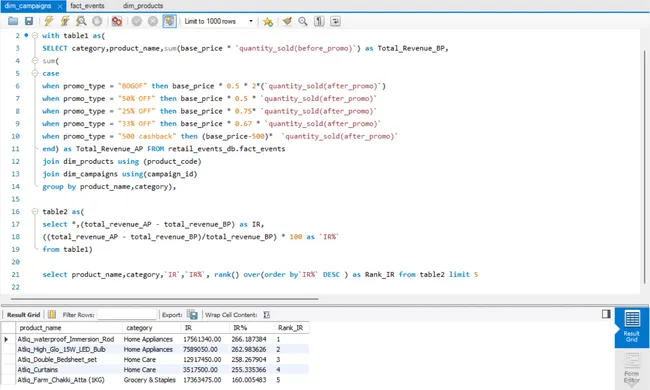Select the IR% value 160.005483
The height and width of the screenshot is (390, 650).
point(252,380)
